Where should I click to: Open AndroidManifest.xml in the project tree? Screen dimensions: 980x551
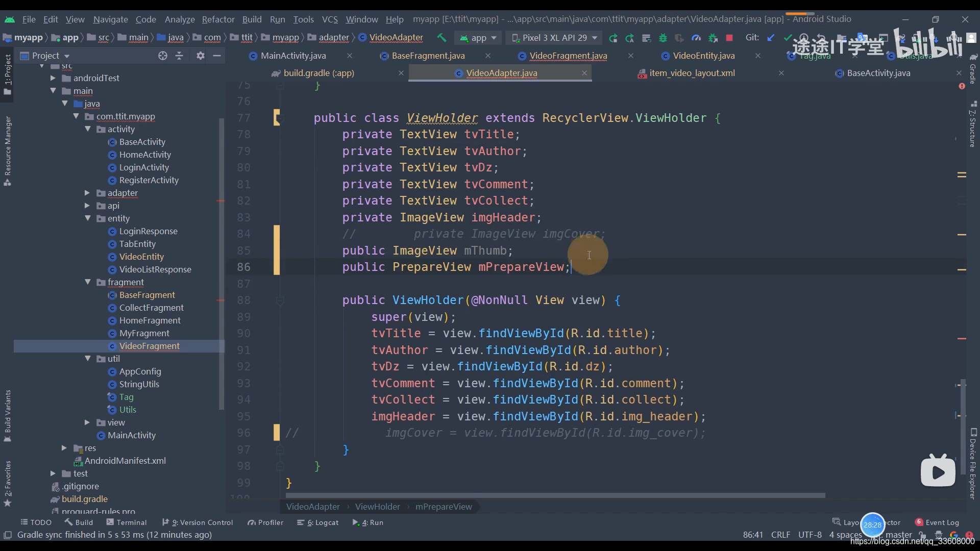pyautogui.click(x=125, y=461)
